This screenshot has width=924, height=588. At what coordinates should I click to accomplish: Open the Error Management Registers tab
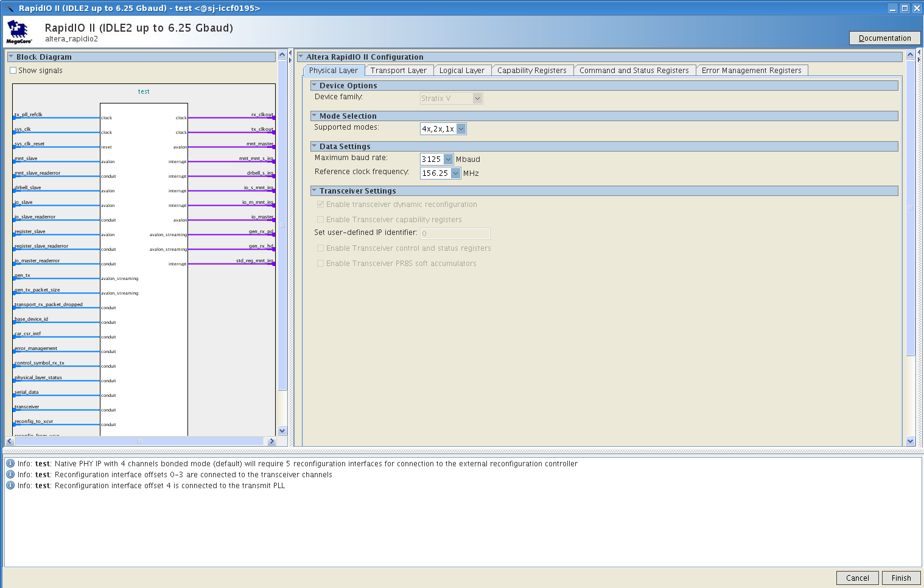[x=752, y=71]
